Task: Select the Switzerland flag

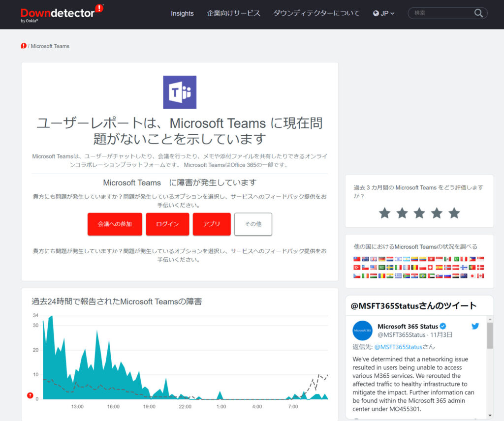Action: tap(430, 268)
